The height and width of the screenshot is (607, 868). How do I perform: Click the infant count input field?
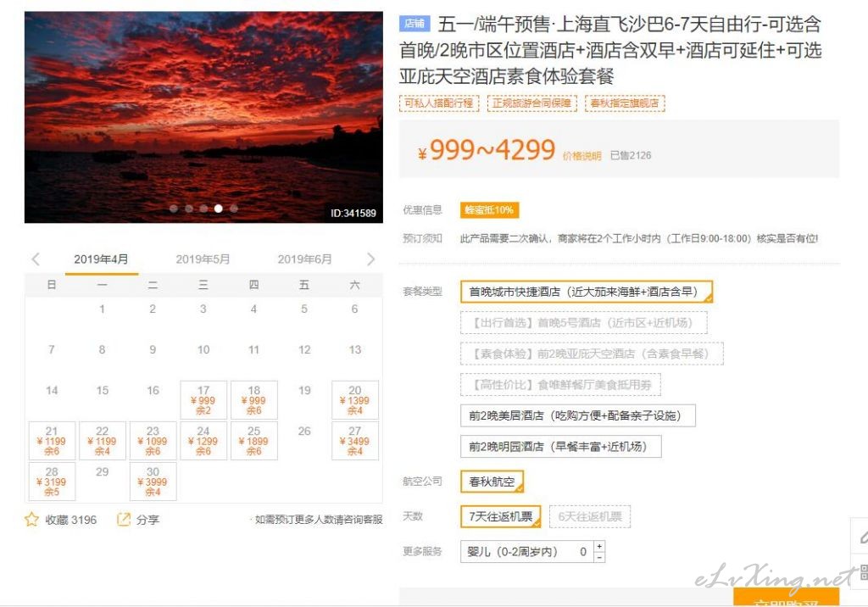526,552
